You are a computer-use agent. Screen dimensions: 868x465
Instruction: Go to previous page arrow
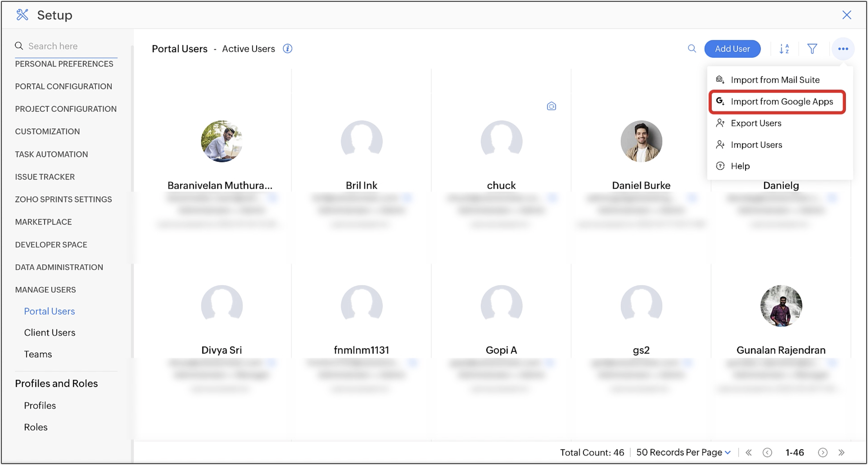(767, 452)
